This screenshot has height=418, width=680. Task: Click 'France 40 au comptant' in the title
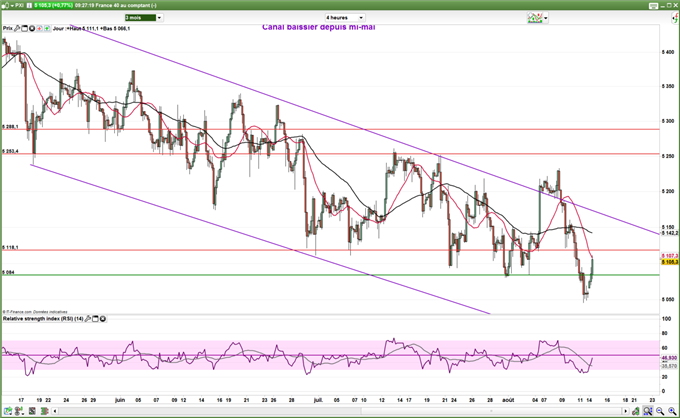click(x=121, y=5)
